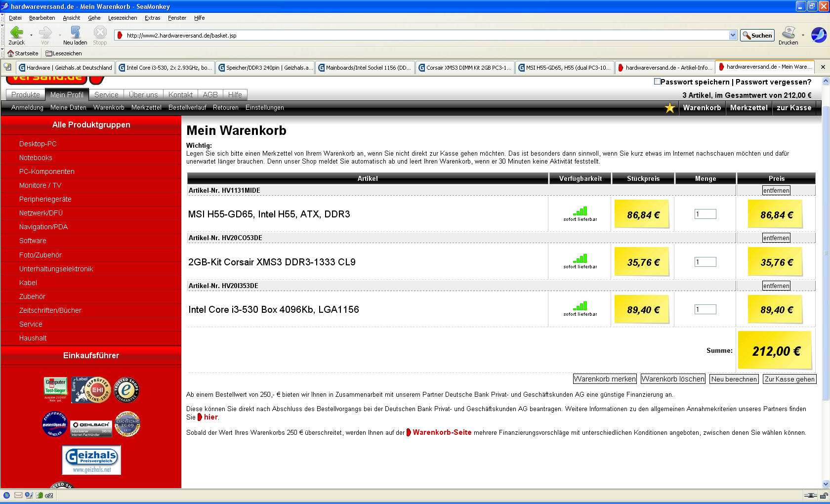Print the page via Drucken icon
830x504 pixels.
pyautogui.click(x=788, y=35)
